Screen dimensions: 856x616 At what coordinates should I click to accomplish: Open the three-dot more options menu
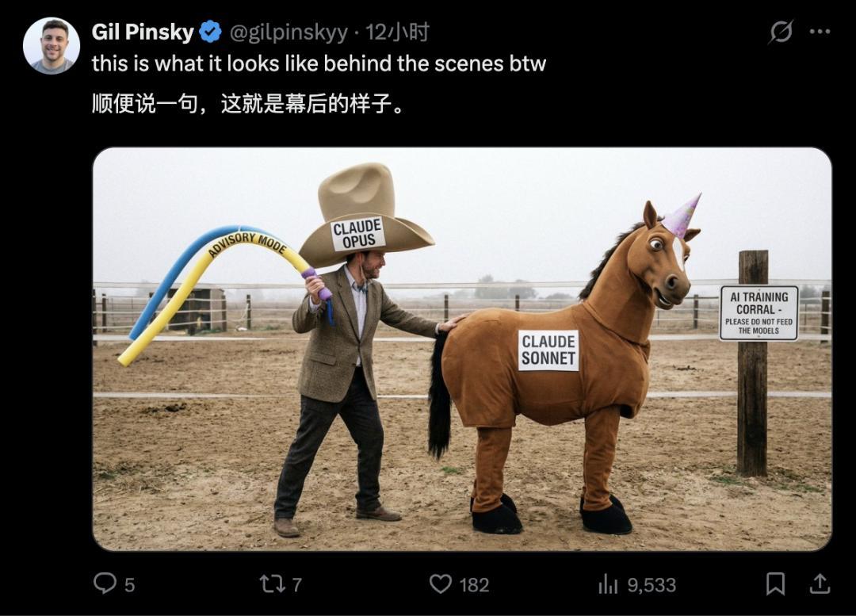tap(820, 32)
